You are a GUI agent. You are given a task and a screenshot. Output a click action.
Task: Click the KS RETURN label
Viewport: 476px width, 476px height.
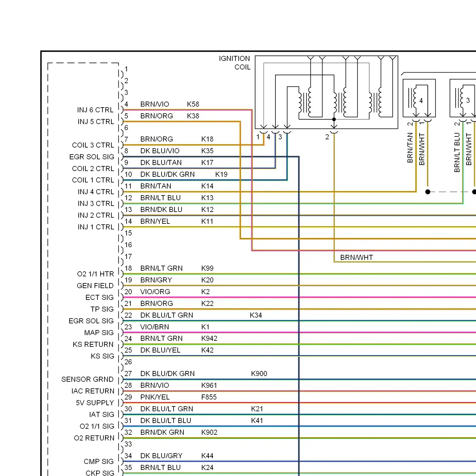point(93,344)
